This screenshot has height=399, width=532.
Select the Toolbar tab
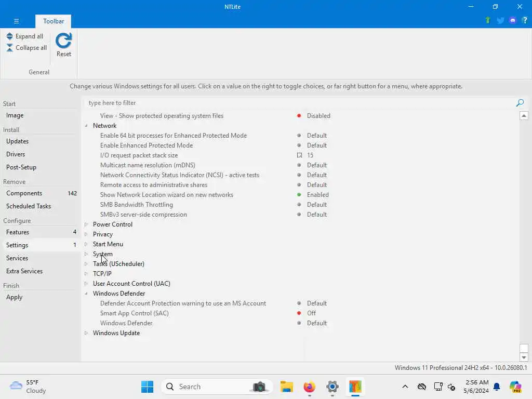tap(54, 21)
